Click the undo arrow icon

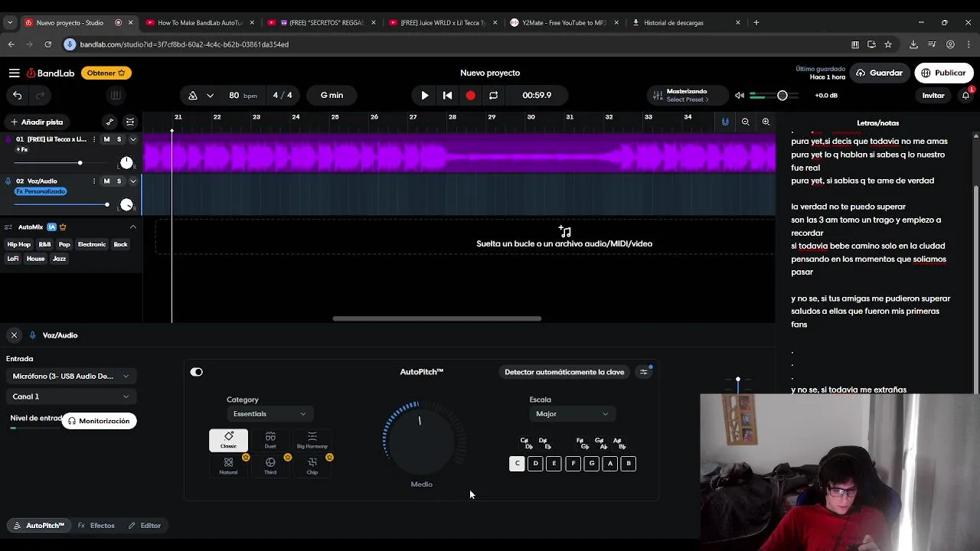(x=18, y=95)
